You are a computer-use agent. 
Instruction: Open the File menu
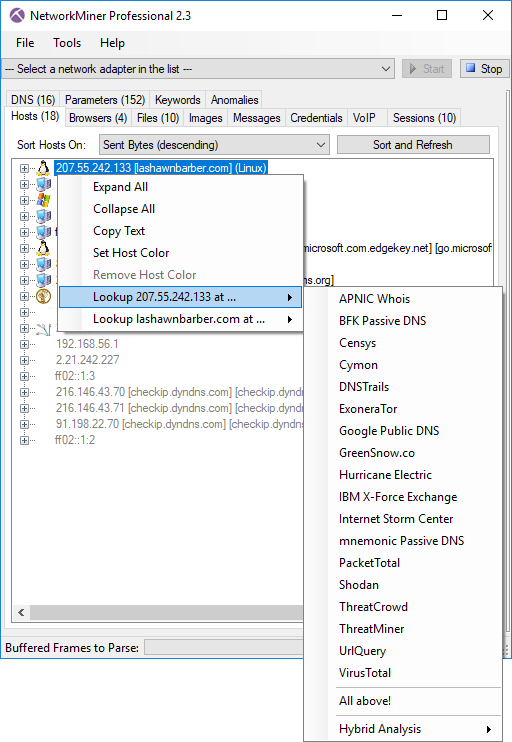25,43
